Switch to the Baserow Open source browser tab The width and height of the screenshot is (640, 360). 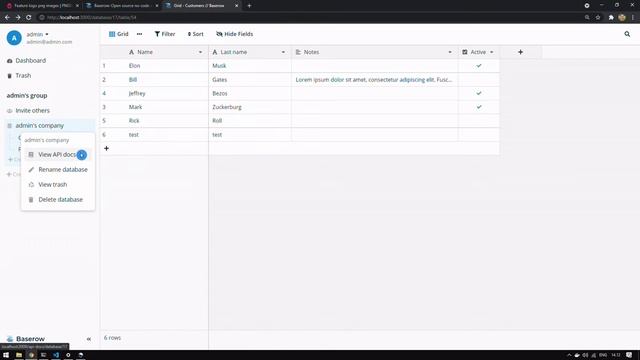tap(121, 6)
